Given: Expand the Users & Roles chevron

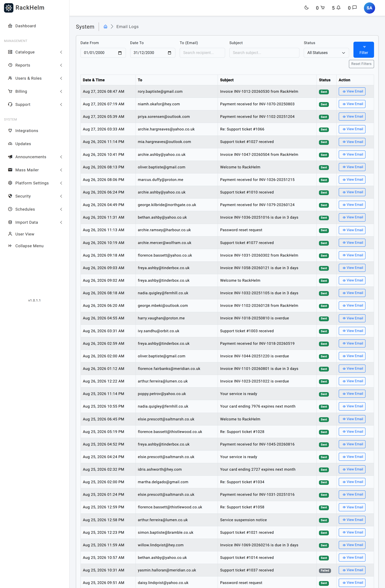Looking at the screenshot, I should [x=61, y=78].
